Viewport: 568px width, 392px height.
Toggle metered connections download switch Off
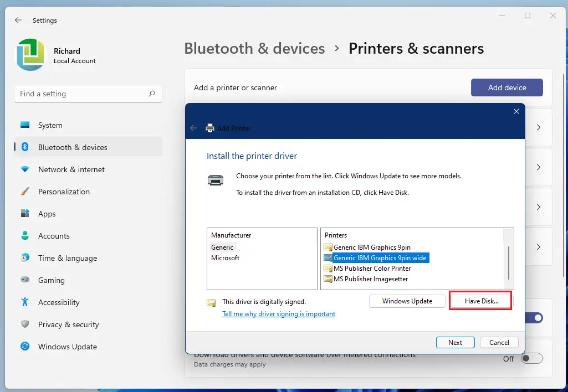(532, 358)
